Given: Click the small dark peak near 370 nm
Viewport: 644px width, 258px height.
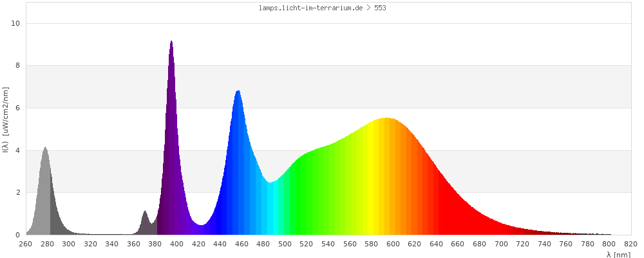Looking at the screenshot, I should (145, 213).
